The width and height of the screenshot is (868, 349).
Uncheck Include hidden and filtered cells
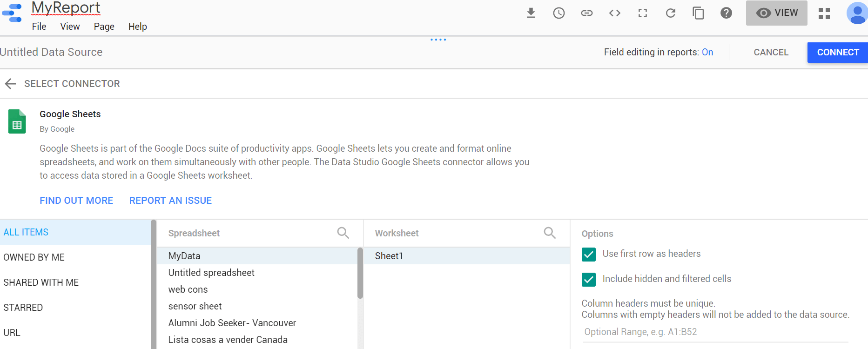(589, 280)
